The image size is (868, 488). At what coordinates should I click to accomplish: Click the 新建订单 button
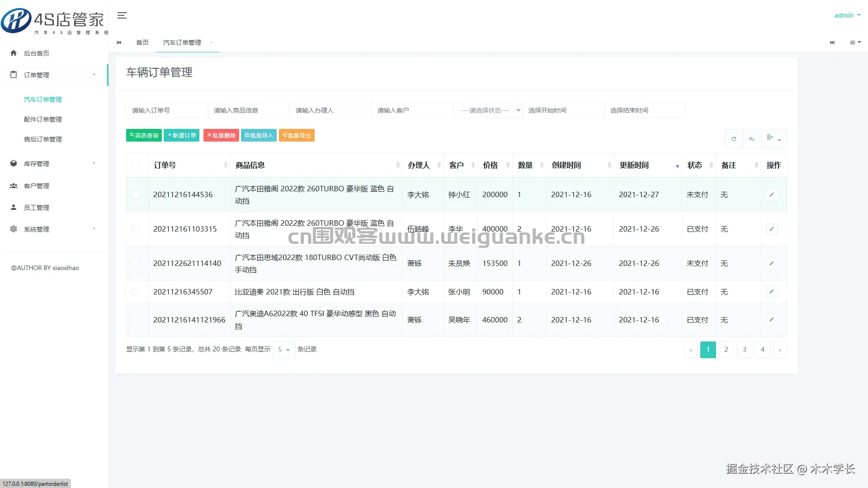click(182, 135)
